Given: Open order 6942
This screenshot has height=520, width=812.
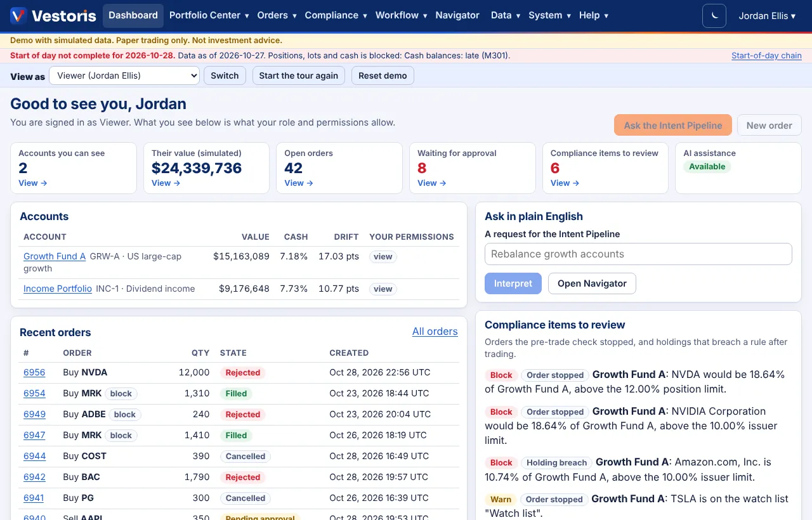Looking at the screenshot, I should pos(34,478).
